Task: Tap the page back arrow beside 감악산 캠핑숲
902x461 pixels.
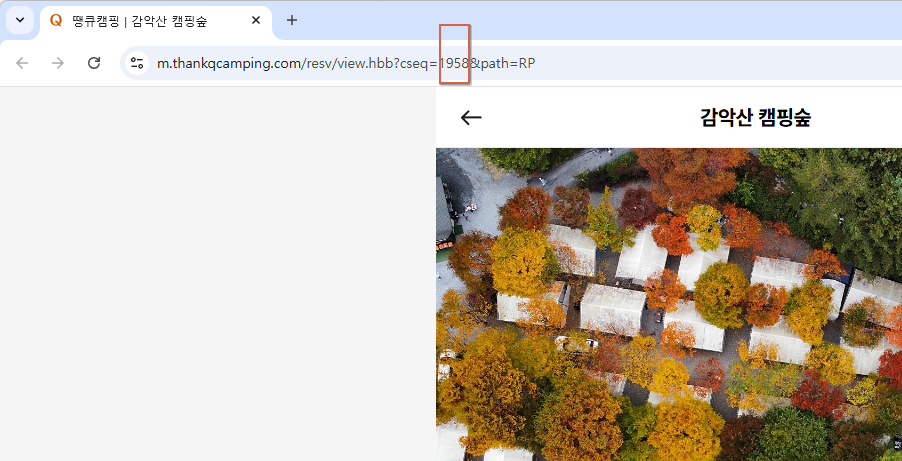Action: coord(471,117)
